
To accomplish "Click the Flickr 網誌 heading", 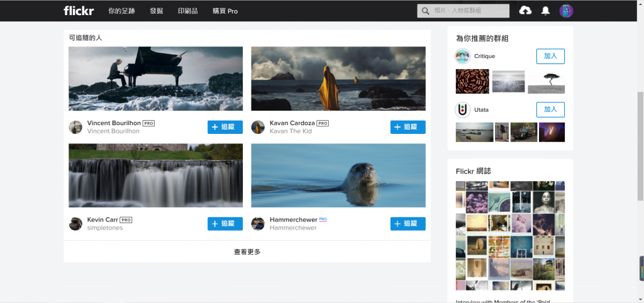I will click(x=474, y=171).
